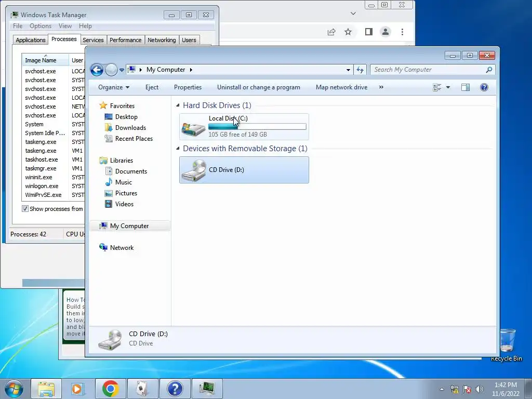The image size is (532, 399).
Task: Click the search magnifier icon
Action: (x=489, y=70)
